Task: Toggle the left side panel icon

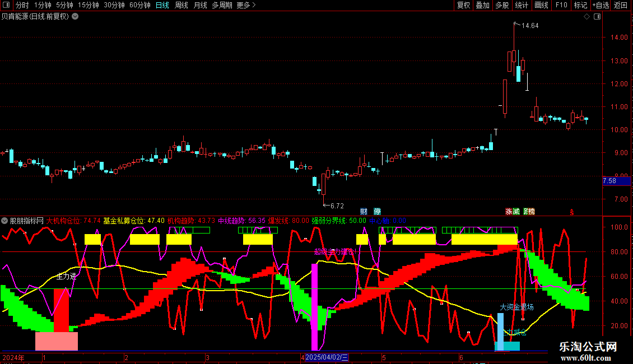Action: point(6,5)
